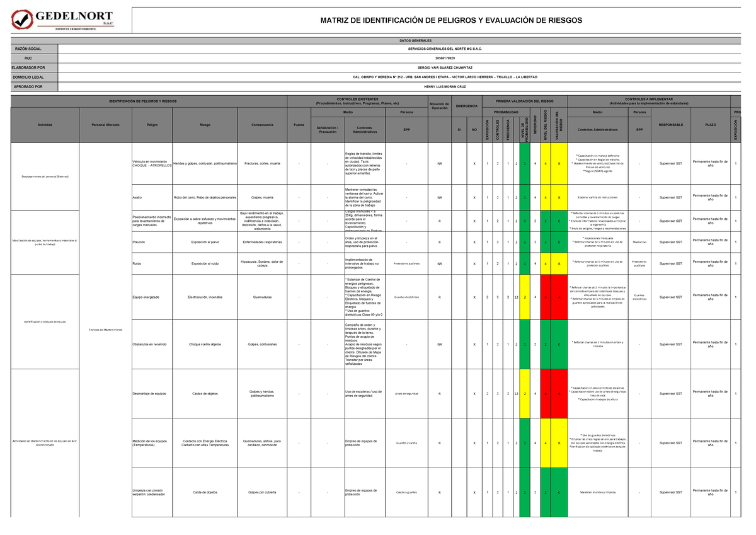Select the 'Choque contra objetos' risk cell
Image resolution: width=756 pixels, height=535 pixels.
[205, 344]
